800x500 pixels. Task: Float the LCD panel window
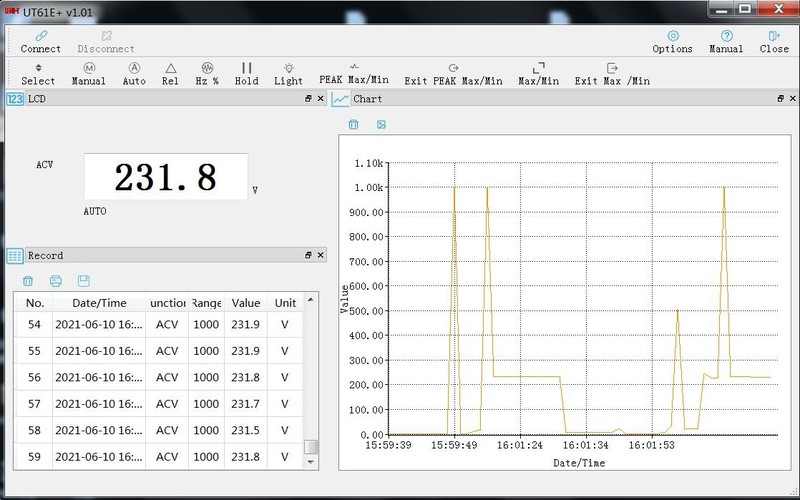308,99
